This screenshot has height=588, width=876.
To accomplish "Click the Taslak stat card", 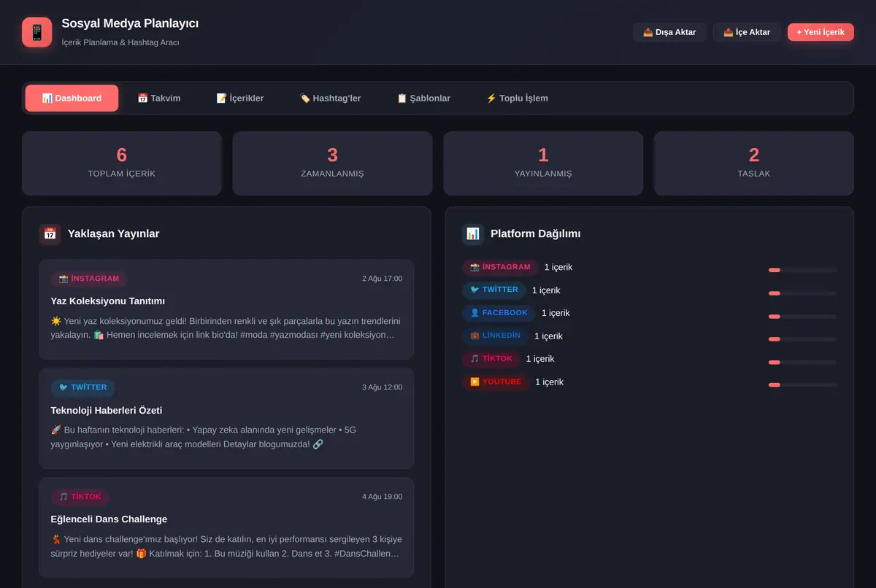I will [754, 163].
